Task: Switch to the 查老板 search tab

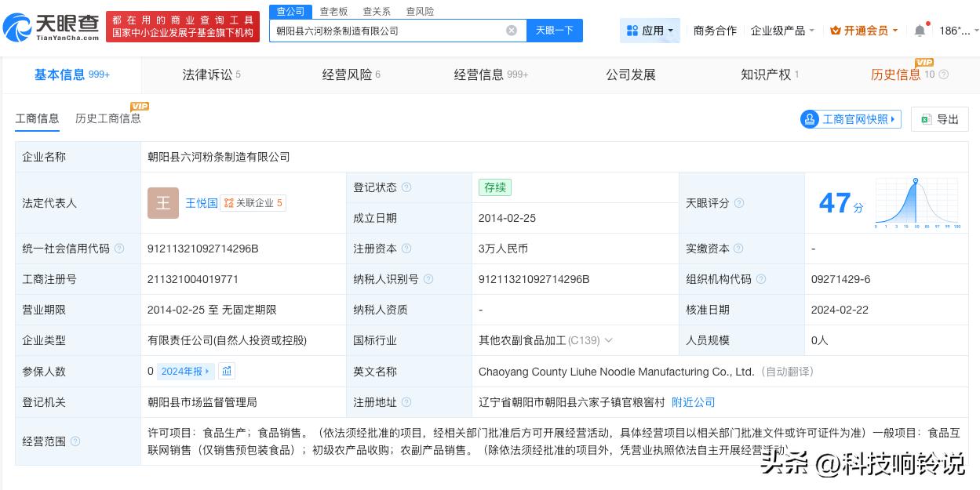Action: [333, 11]
